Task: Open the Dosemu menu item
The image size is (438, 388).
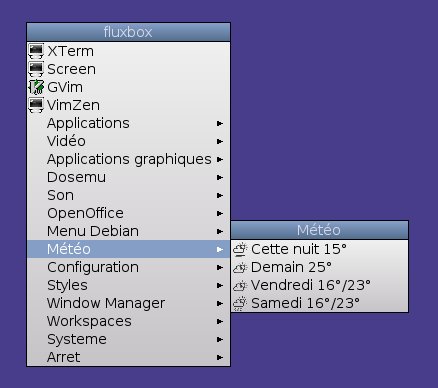Action: pos(128,177)
